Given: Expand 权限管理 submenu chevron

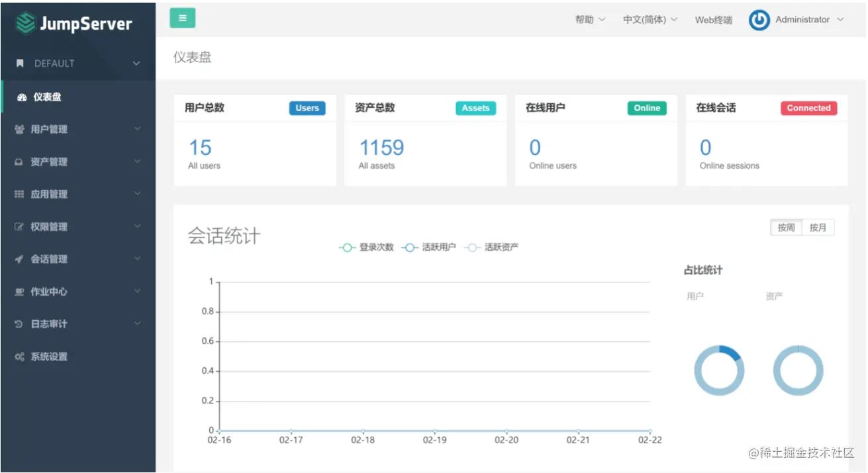Looking at the screenshot, I should click(137, 226).
